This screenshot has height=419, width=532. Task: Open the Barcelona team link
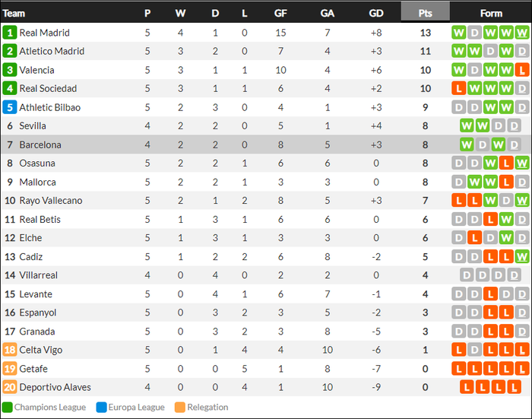click(x=40, y=144)
